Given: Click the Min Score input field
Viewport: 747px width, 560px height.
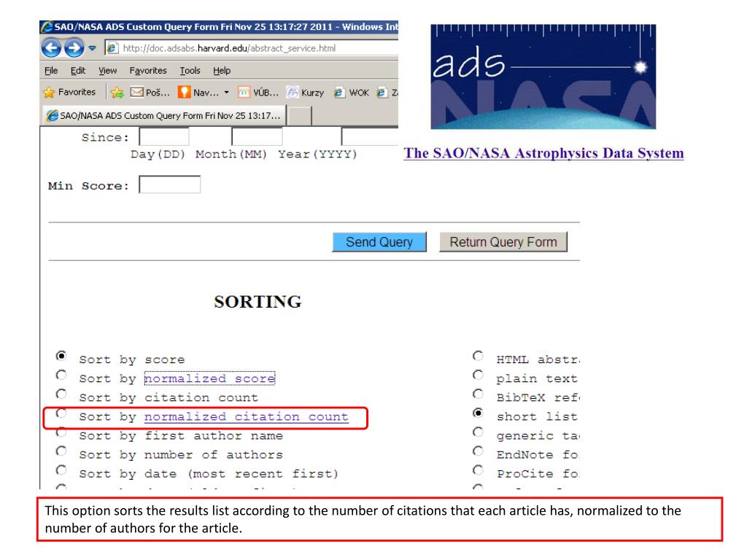Looking at the screenshot, I should [x=169, y=184].
